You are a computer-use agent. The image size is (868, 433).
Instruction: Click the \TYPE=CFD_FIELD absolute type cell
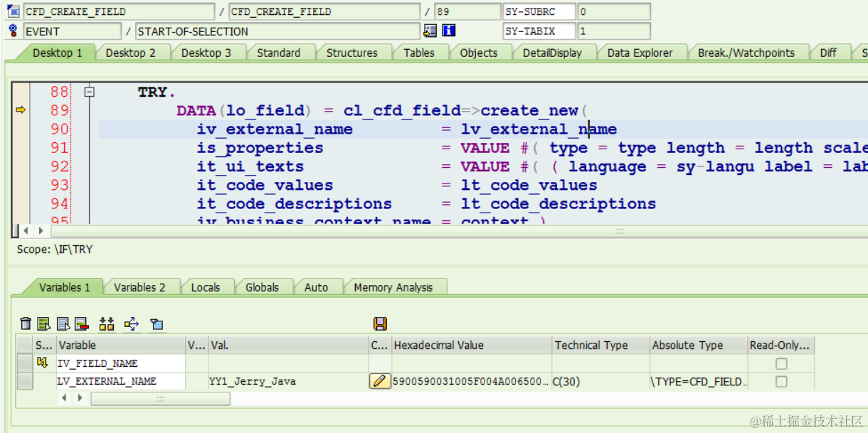coord(698,381)
